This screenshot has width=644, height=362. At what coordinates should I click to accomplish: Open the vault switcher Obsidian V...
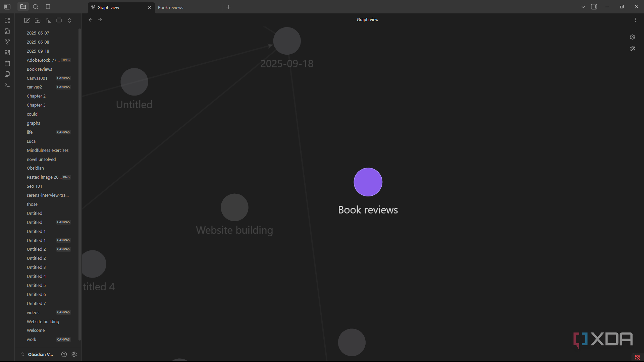coord(37,354)
